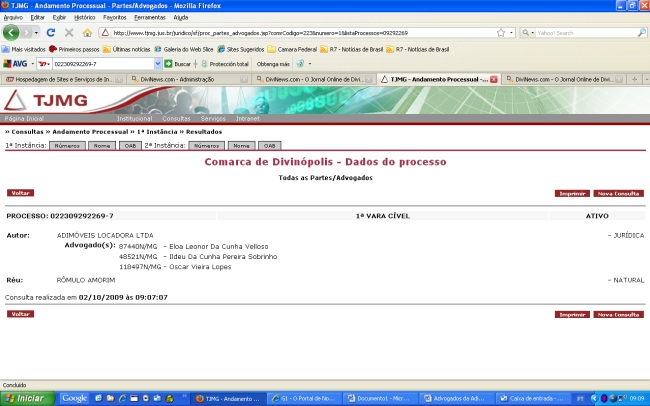Open the Mais visitados bookmark
Screen dimensions: 650x406
click(x=24, y=49)
